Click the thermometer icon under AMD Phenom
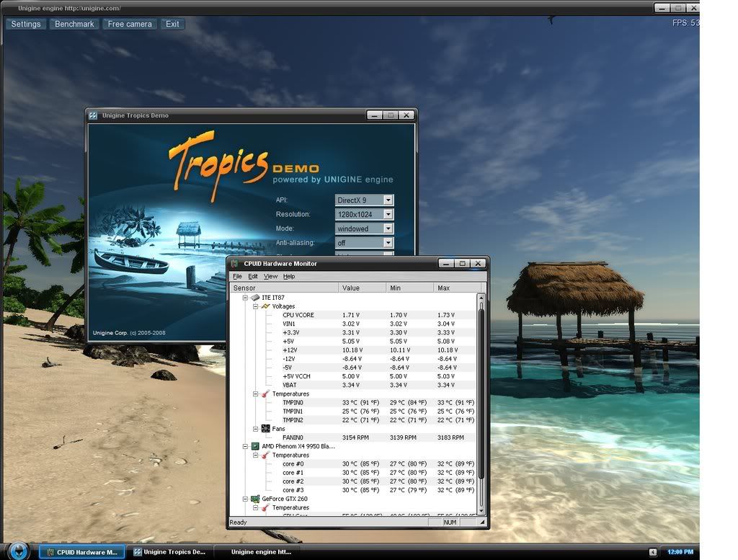The image size is (738, 560). 265,455
